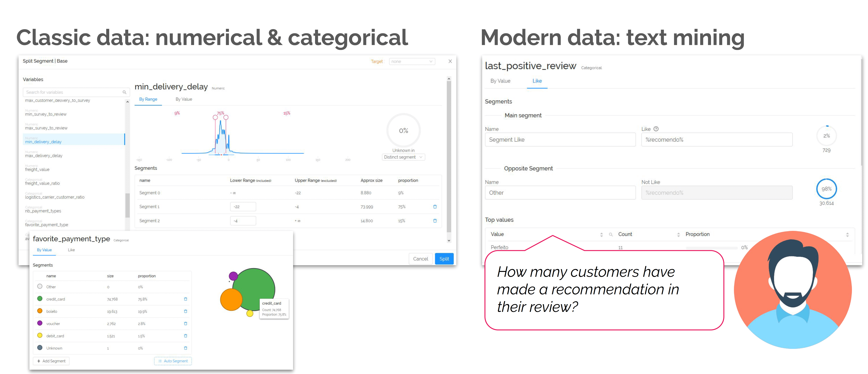Image resolution: width=868 pixels, height=374 pixels.
Task: Delete the boleto segment via trash icon
Action: pos(185,311)
